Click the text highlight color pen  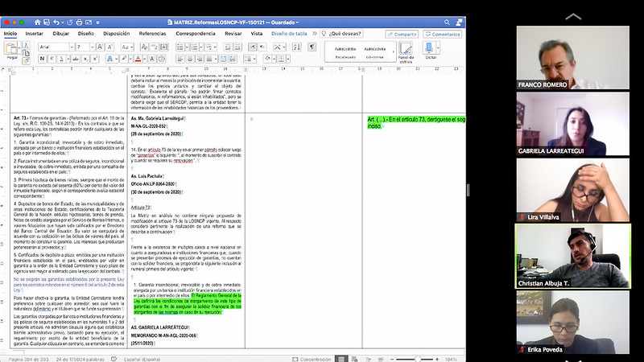[124, 59]
